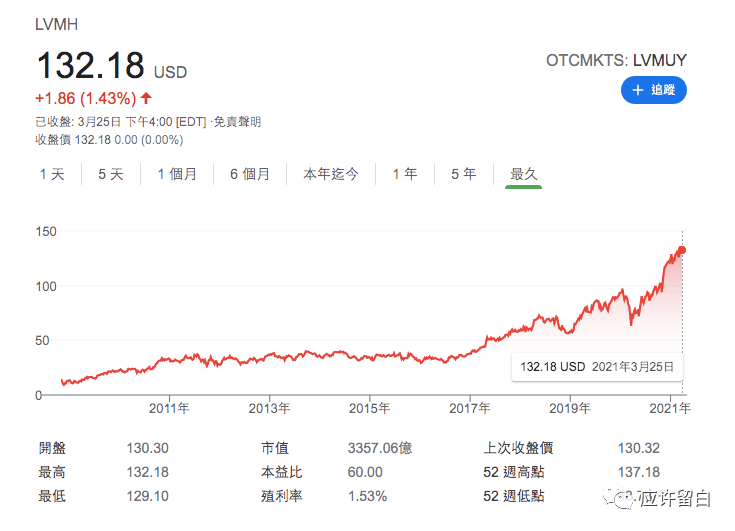
Task: Show the 5 年 chart range
Action: pos(464,174)
